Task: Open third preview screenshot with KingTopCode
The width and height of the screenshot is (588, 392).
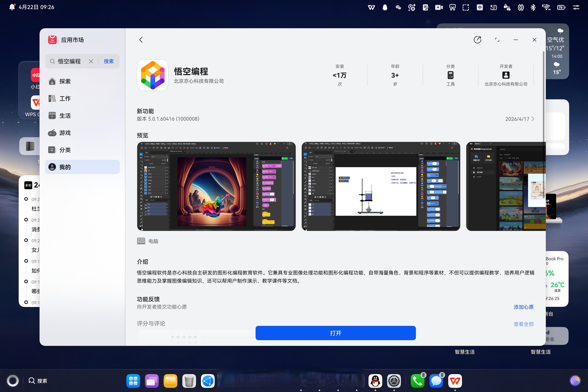Action: point(506,186)
